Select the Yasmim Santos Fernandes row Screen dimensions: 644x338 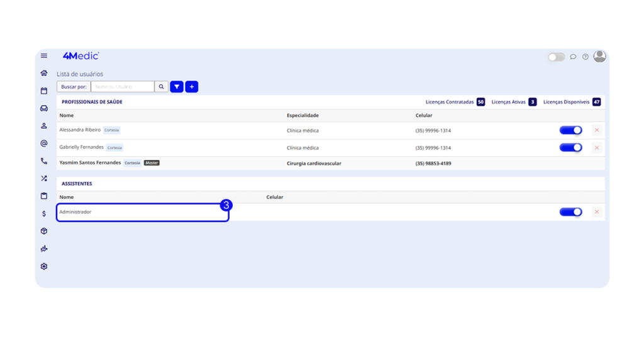click(x=90, y=163)
